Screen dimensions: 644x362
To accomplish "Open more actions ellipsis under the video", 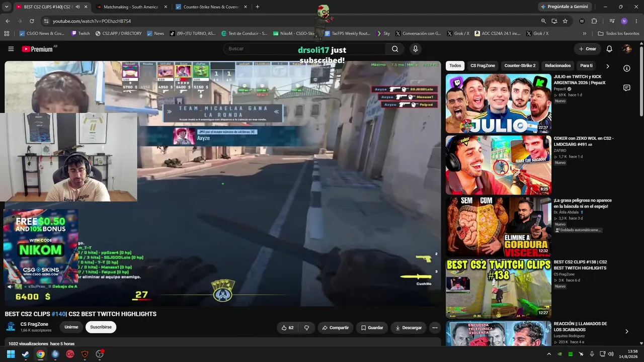I will point(435,328).
